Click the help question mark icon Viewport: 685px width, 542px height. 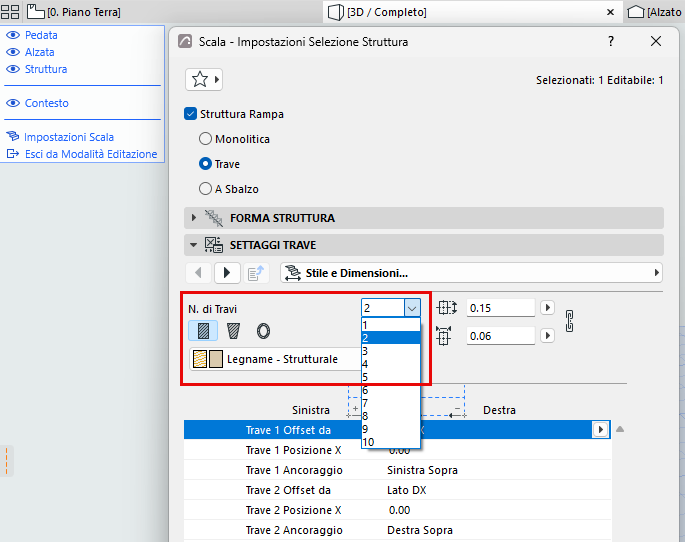pos(611,41)
